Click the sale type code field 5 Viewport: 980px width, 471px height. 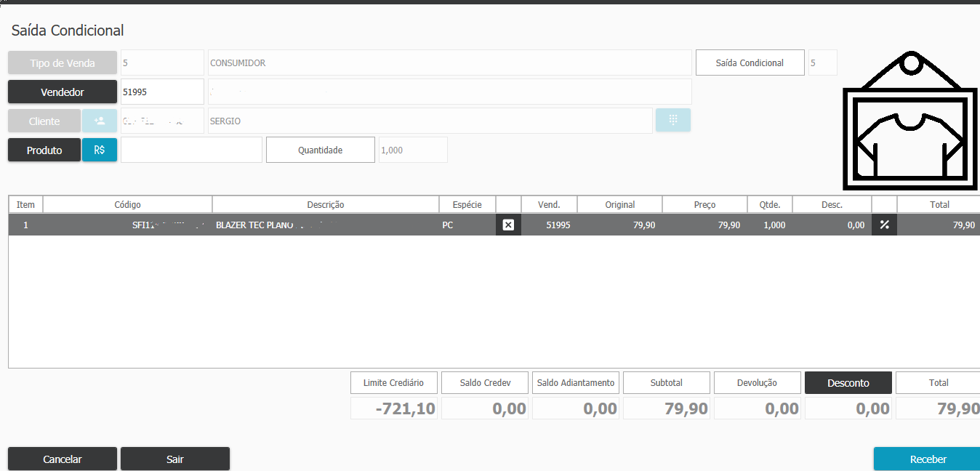click(162, 63)
